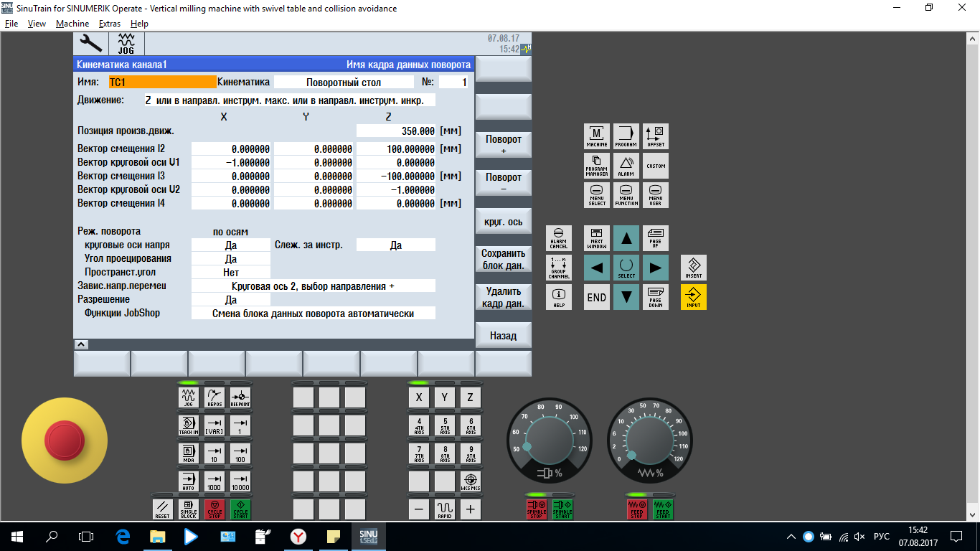
Task: Toggle the WCS MCS coordinate key
Action: pos(471,481)
